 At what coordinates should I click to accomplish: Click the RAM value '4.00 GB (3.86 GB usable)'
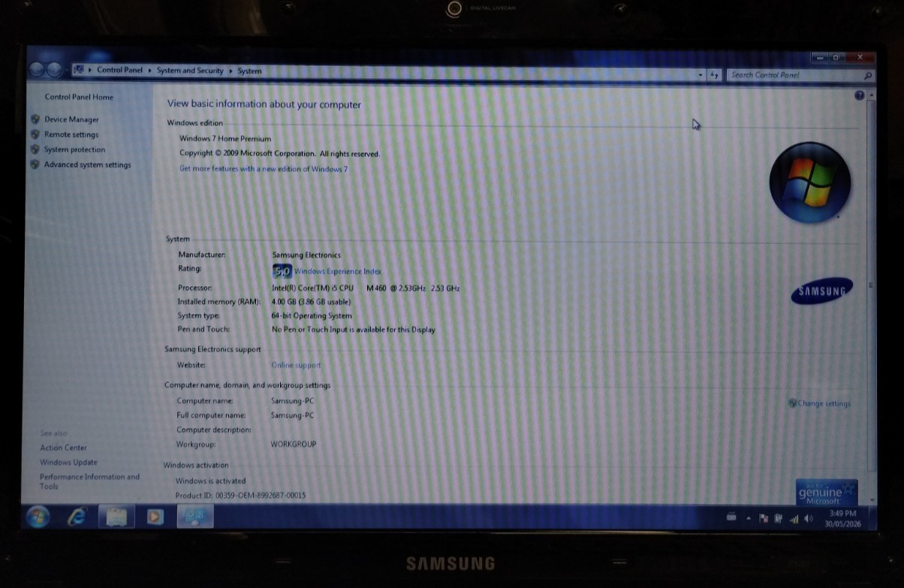coord(311,302)
